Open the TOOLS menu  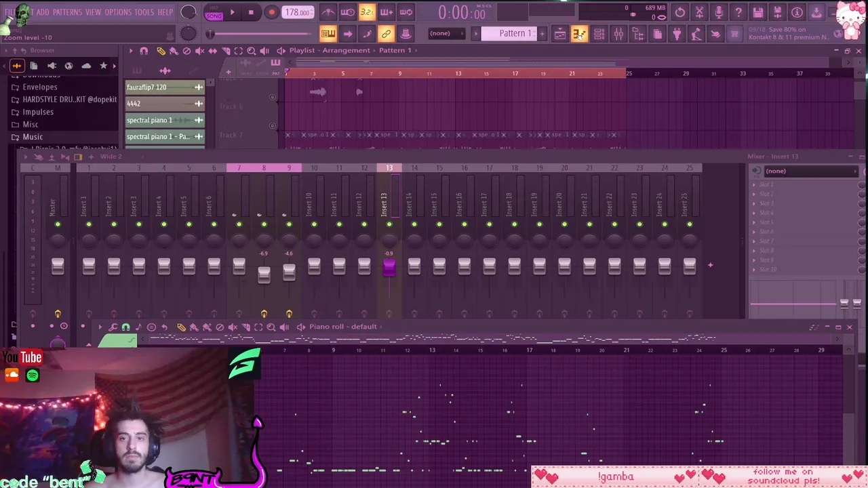pyautogui.click(x=144, y=12)
